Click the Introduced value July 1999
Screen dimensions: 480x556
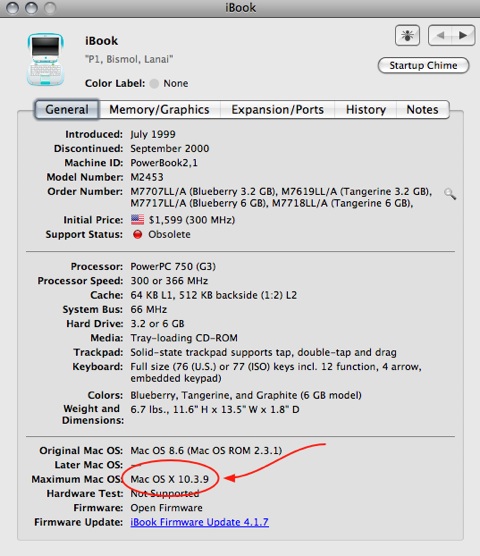pos(153,134)
